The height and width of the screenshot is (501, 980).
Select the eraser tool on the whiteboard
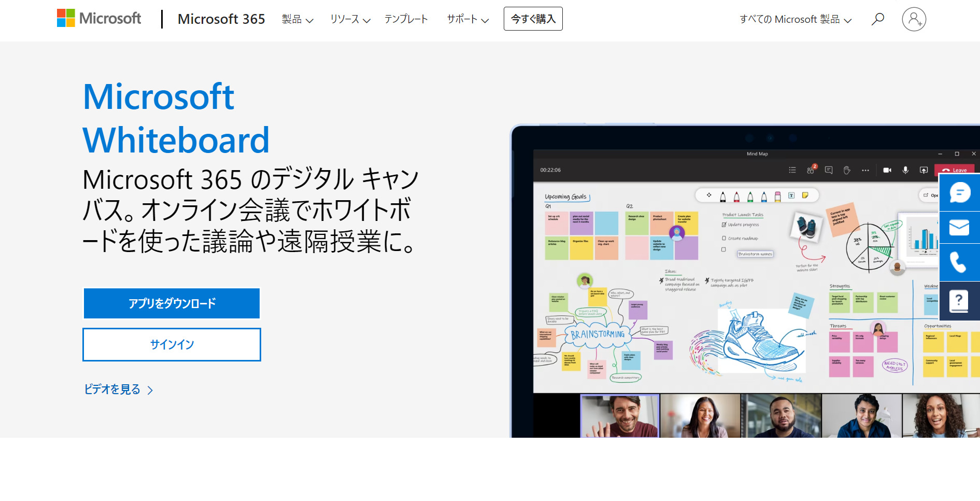[x=778, y=196]
